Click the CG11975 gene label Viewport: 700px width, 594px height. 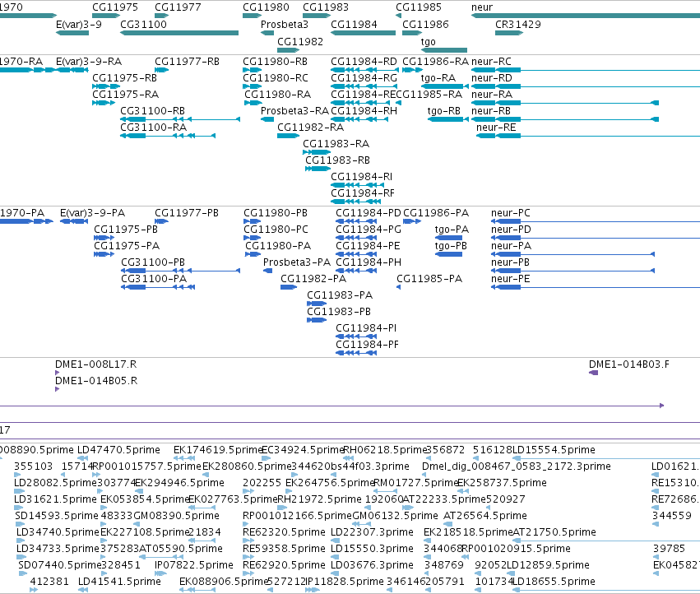115,7
